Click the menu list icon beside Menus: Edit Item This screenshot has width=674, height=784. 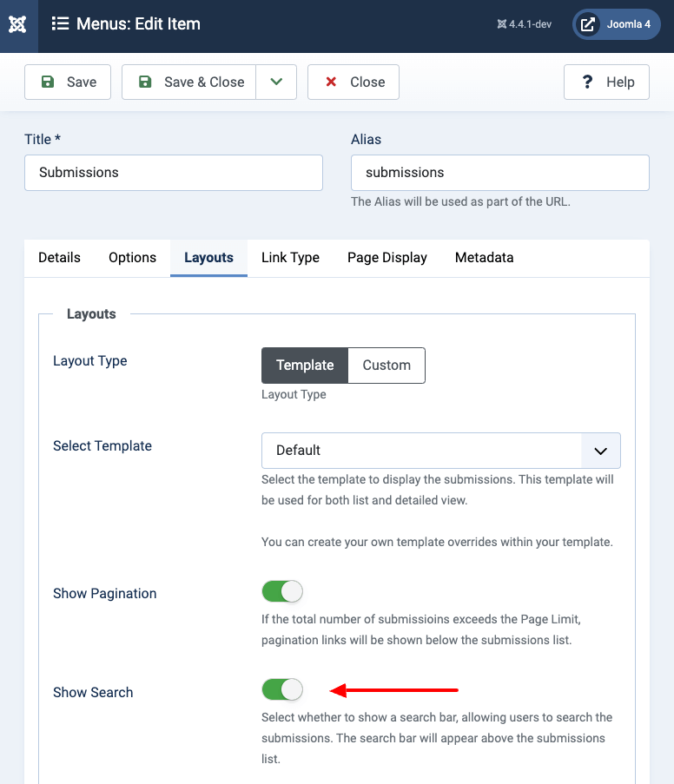[60, 23]
